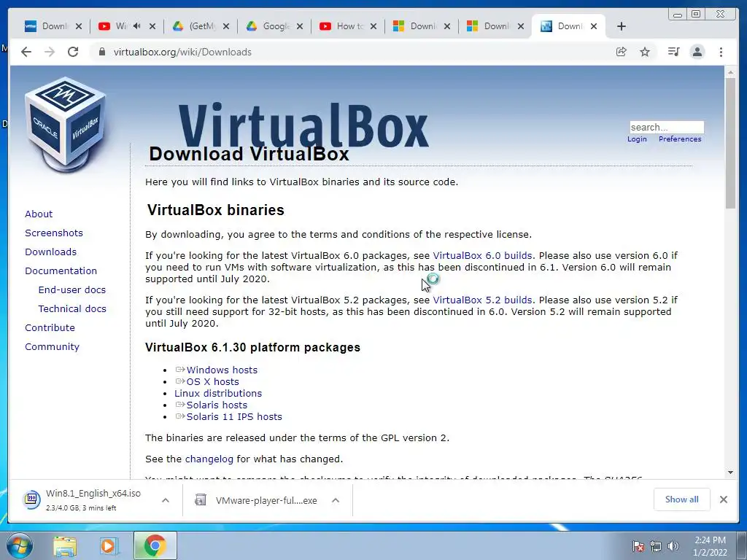
Task: Click the volume speaker tray icon
Action: [673, 546]
